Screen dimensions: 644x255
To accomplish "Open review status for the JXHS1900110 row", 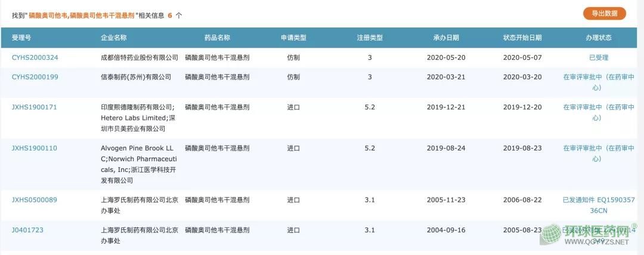I will pos(599,153).
